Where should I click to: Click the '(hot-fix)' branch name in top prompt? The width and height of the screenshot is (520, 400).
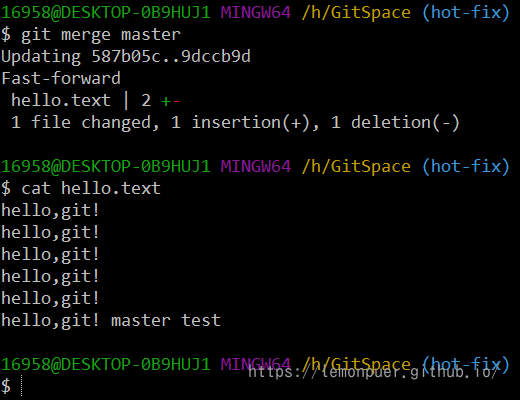pos(466,13)
